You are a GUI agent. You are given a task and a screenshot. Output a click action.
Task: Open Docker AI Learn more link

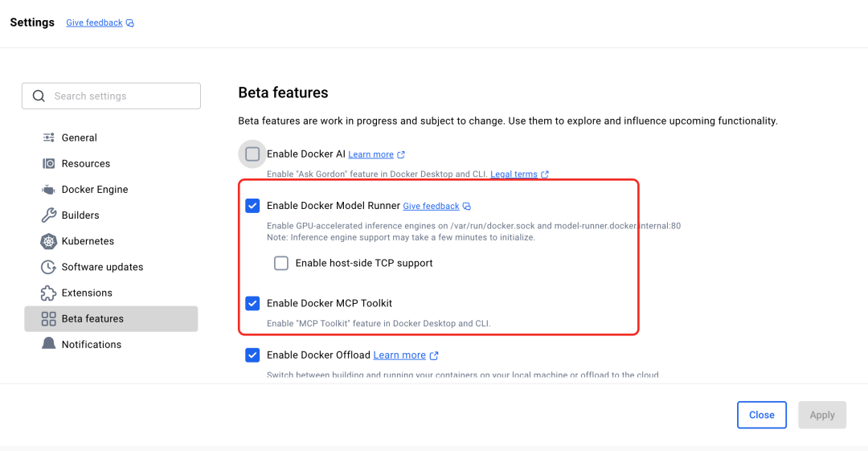coord(371,154)
